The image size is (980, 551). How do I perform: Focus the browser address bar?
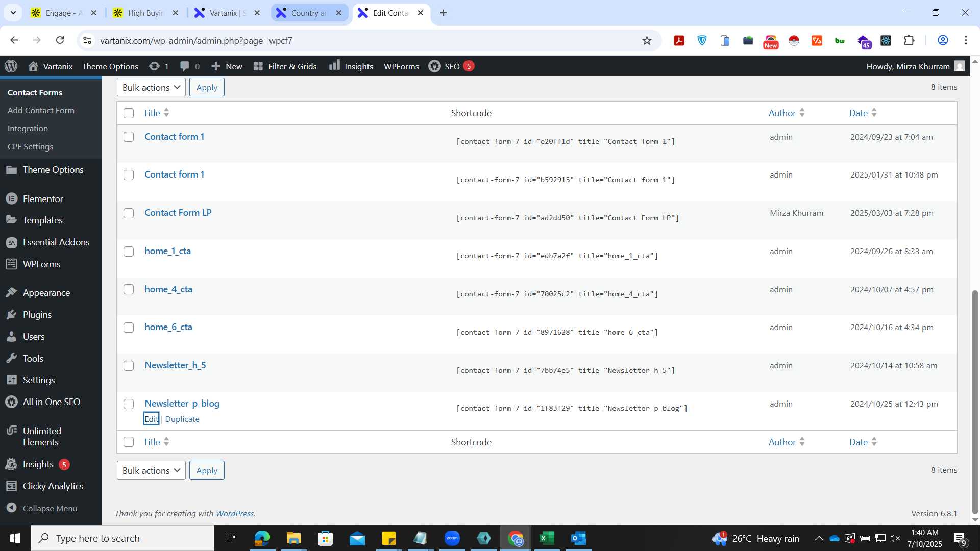[x=367, y=40]
